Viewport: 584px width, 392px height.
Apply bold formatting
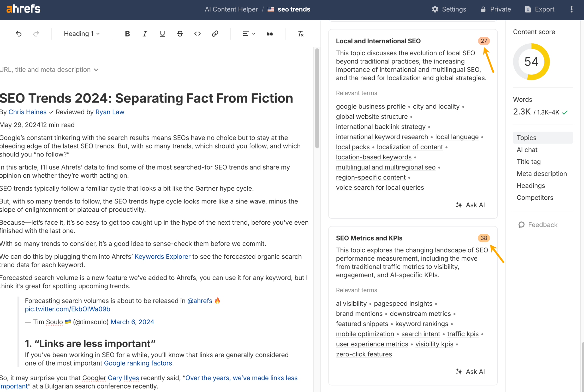pos(127,34)
